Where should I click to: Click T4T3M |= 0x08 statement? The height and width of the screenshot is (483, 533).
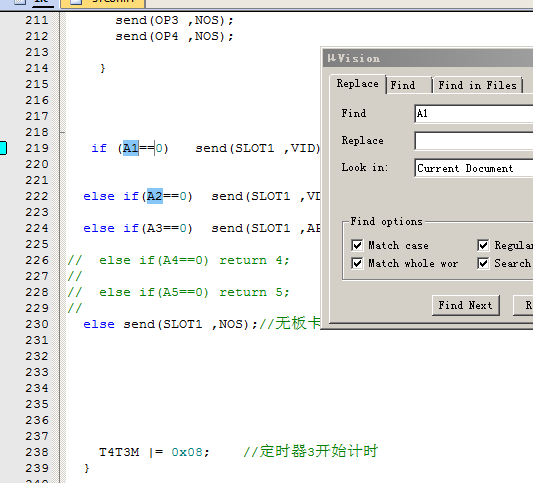pos(154,452)
